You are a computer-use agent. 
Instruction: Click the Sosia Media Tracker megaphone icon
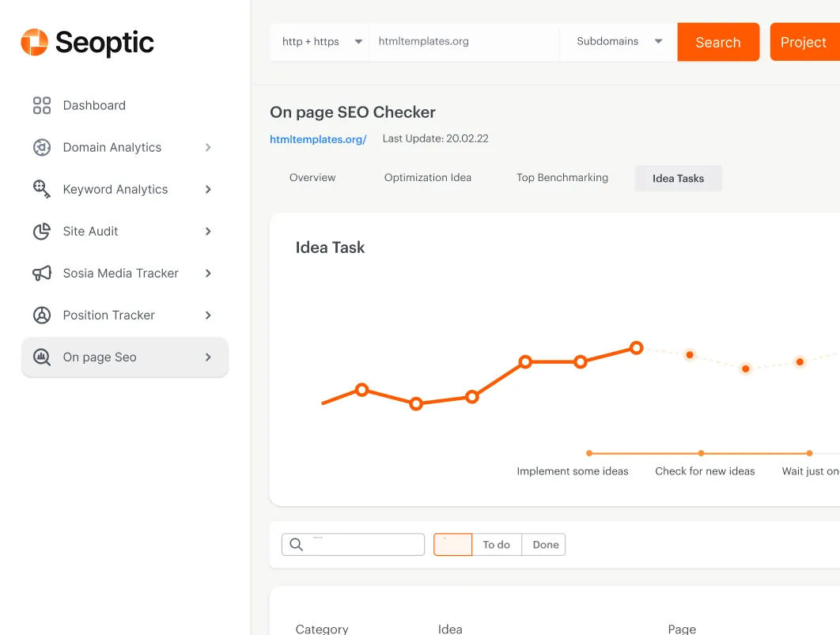coord(42,273)
